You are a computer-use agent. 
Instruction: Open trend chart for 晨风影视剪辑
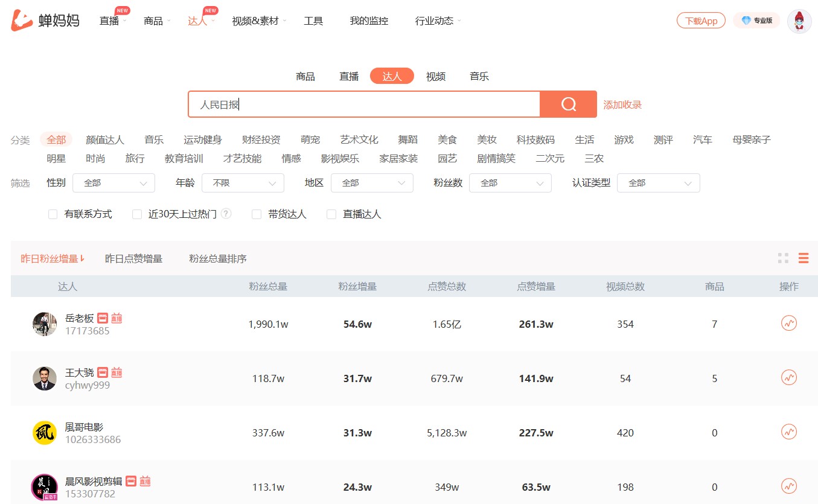(x=789, y=486)
